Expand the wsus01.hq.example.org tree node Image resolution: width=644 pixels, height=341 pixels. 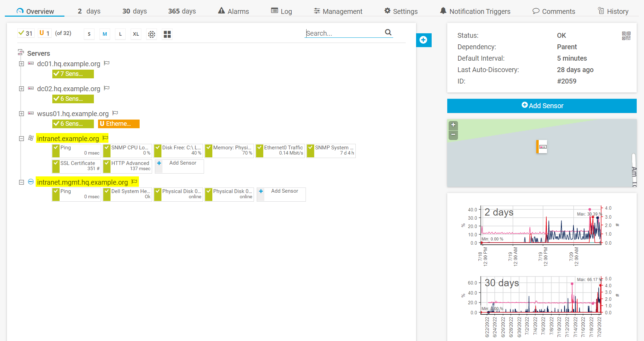pyautogui.click(x=21, y=114)
